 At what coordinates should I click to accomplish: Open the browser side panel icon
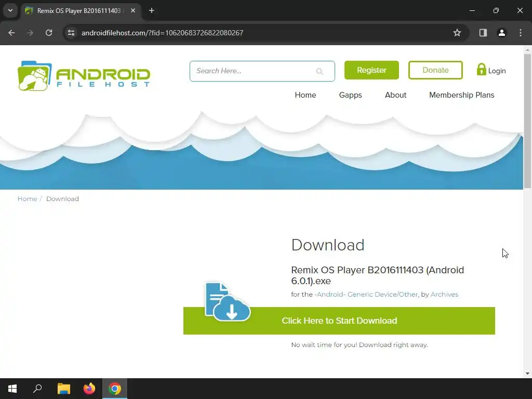[483, 33]
